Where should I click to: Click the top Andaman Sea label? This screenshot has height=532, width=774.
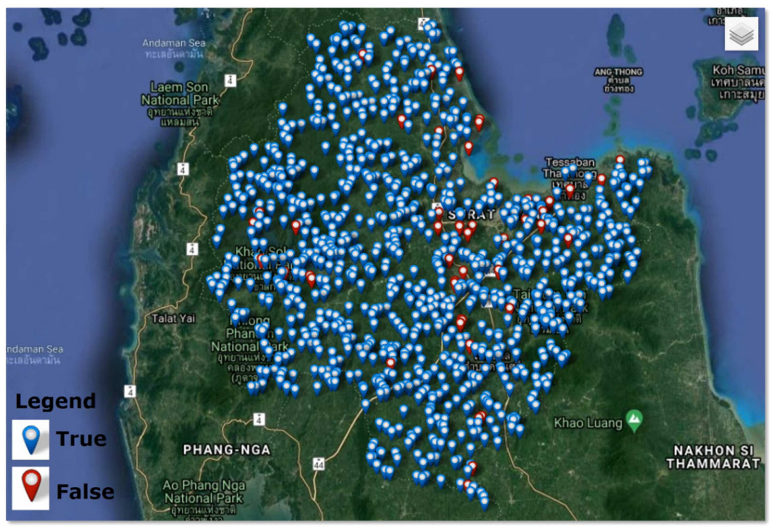174,43
